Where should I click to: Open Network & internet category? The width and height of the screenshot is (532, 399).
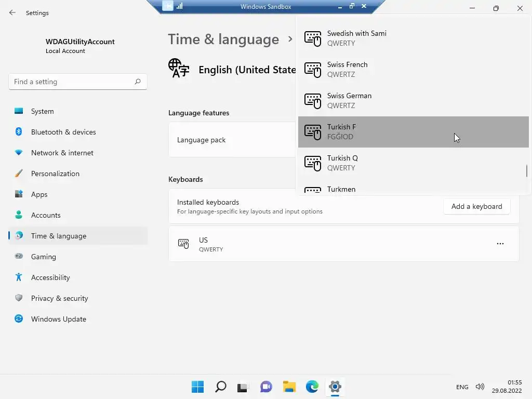pyautogui.click(x=78, y=153)
